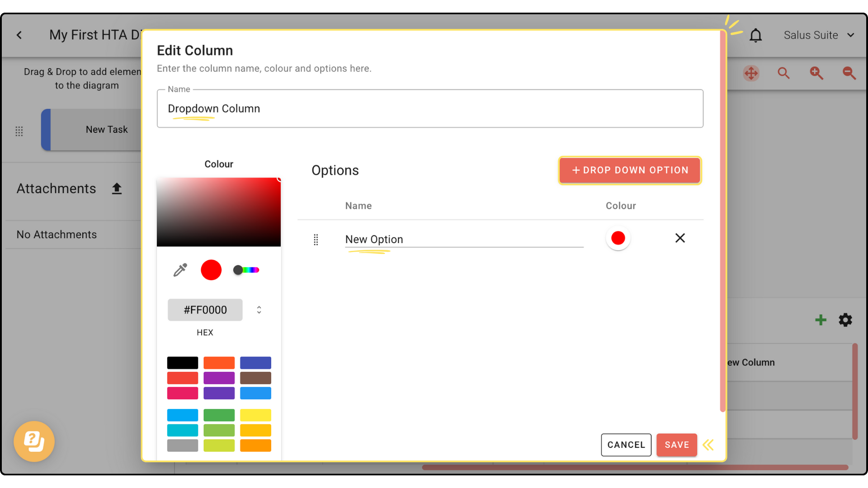Click the upload attachments icon
The width and height of the screenshot is (868, 488).
117,188
